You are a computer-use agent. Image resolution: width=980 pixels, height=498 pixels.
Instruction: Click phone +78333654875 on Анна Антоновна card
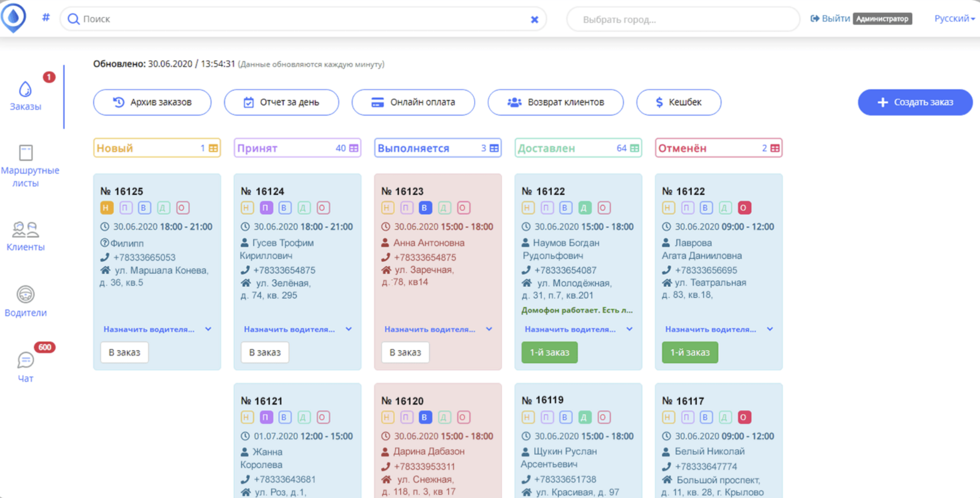(x=425, y=257)
